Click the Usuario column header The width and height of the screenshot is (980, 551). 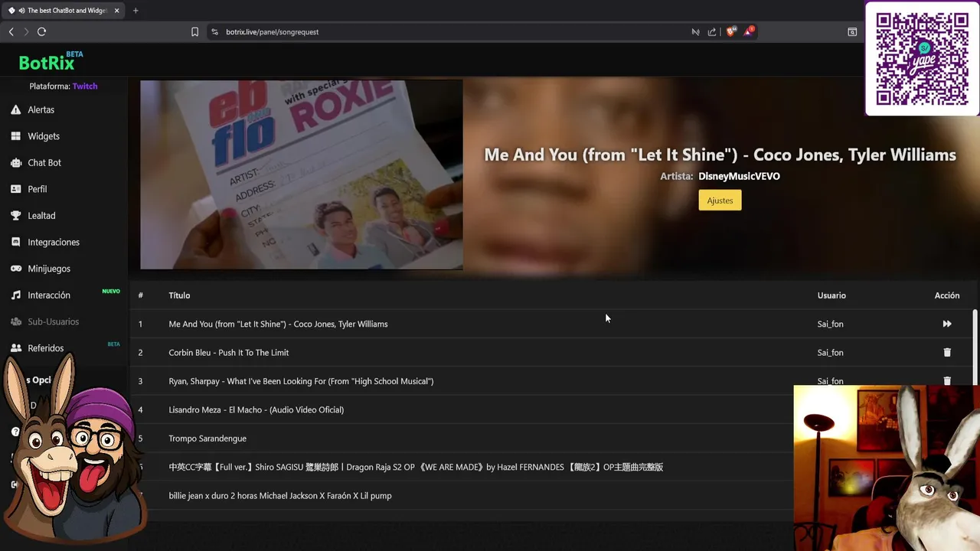click(831, 295)
